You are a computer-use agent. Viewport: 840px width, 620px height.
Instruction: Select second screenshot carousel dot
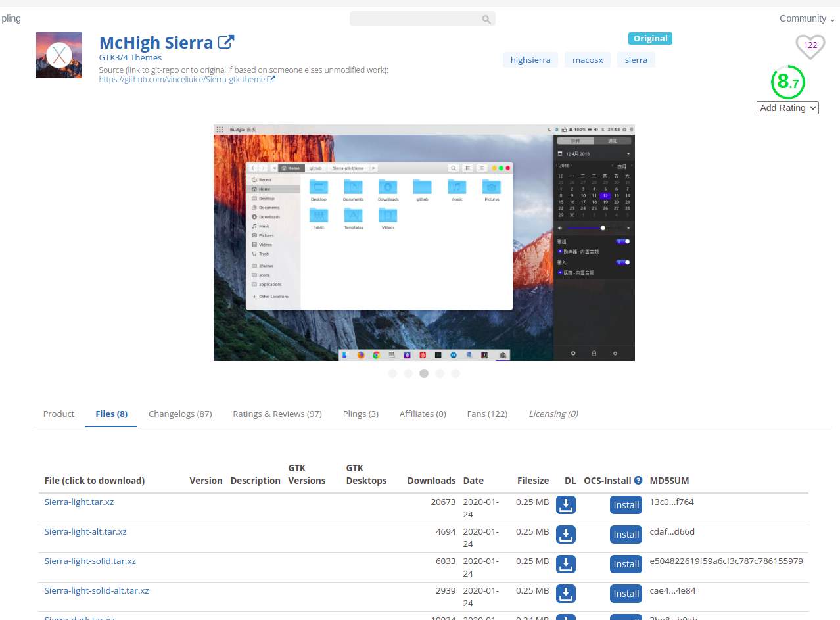click(408, 373)
